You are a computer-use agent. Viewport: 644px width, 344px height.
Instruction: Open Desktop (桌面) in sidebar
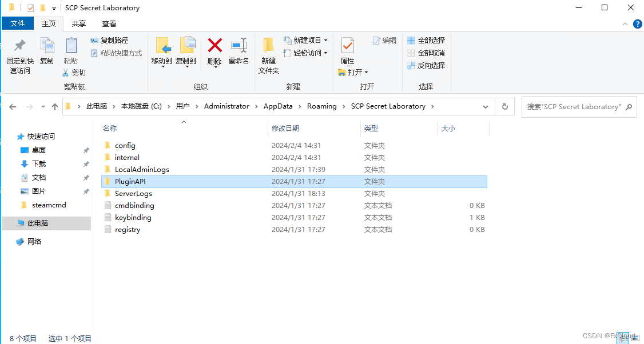(34, 150)
